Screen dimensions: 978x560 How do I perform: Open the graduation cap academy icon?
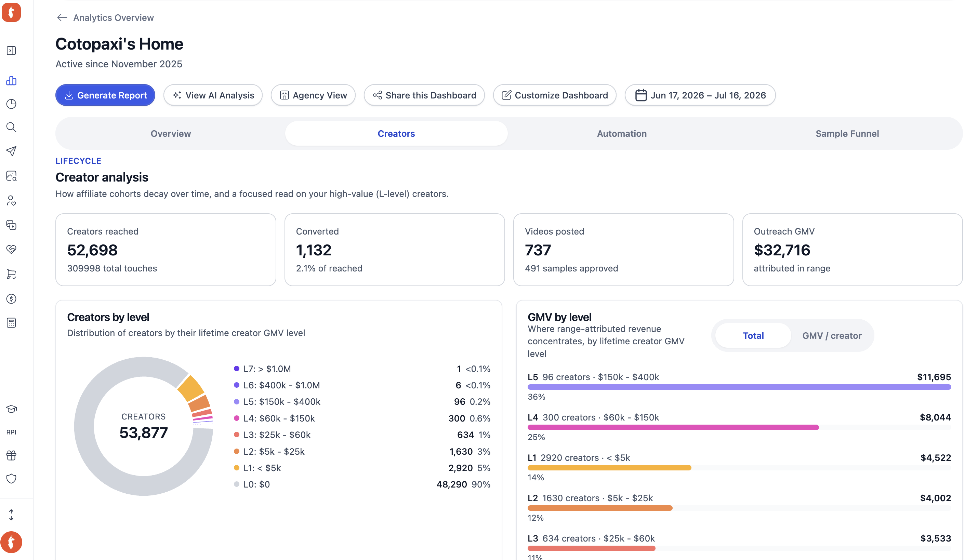point(11,409)
